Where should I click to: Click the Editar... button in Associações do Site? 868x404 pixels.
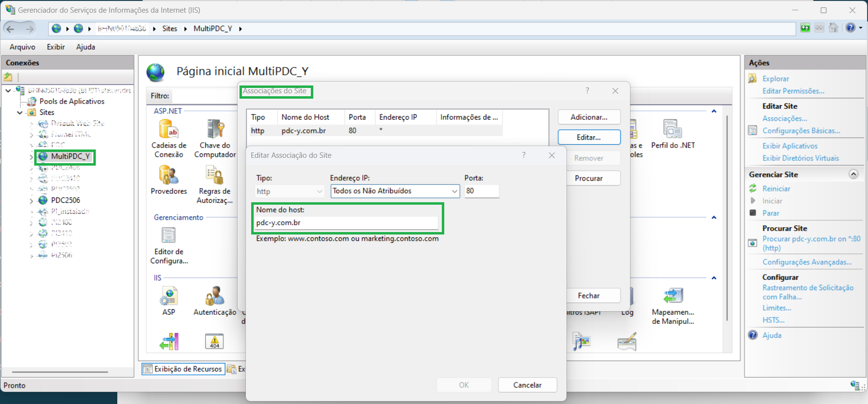pyautogui.click(x=589, y=137)
